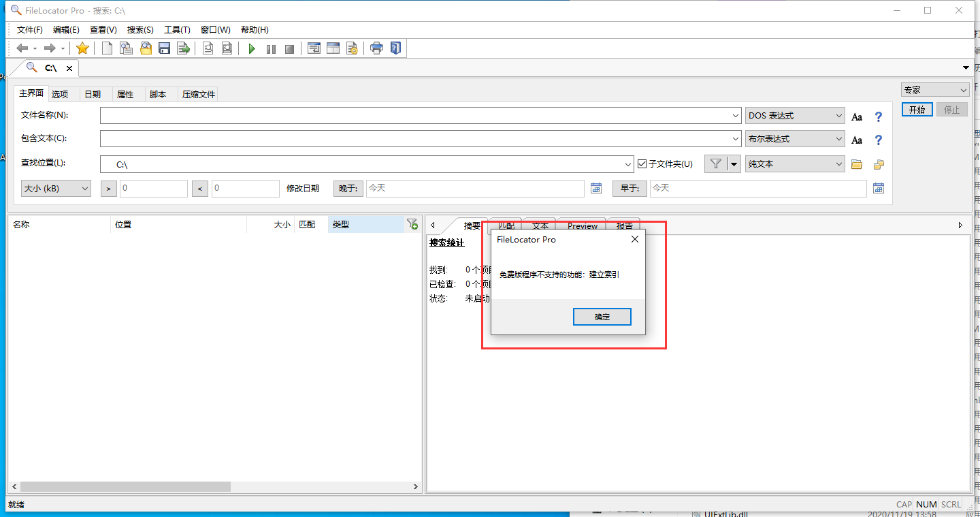
Task: Switch to the 日期 tab
Action: point(93,95)
